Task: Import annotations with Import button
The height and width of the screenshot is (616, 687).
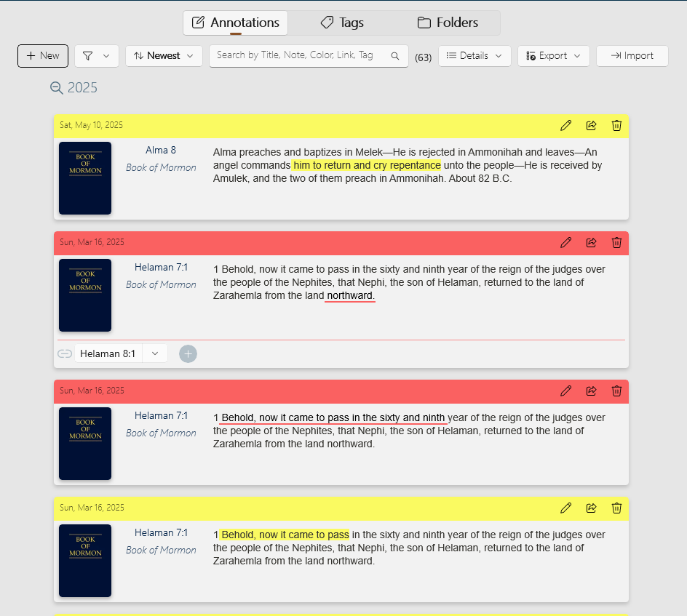Action: [632, 56]
